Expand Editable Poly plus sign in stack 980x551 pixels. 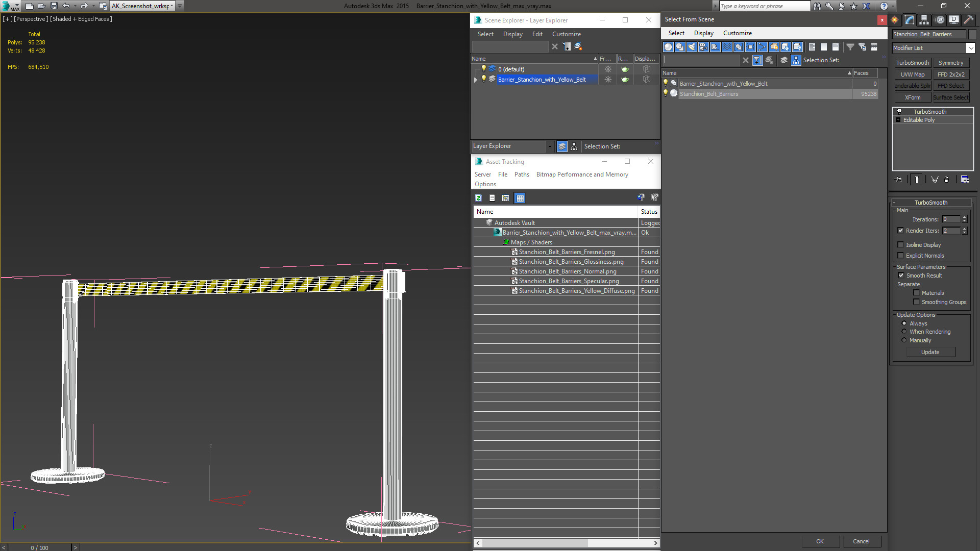tap(898, 120)
